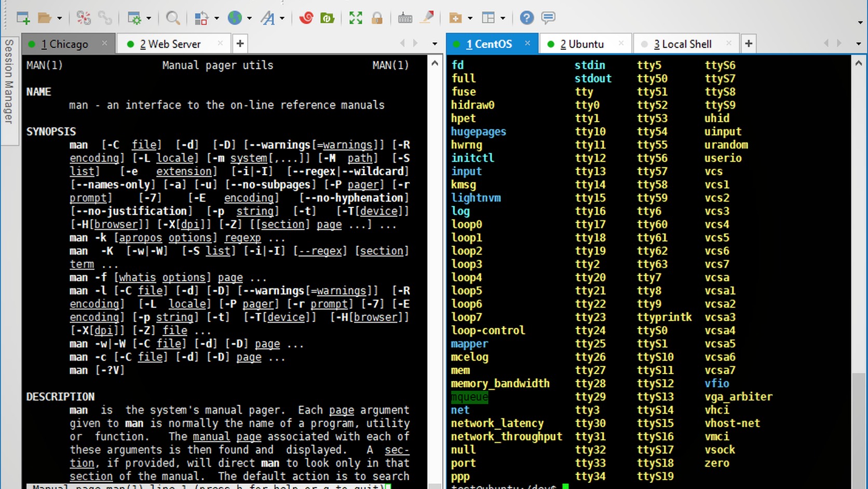The width and height of the screenshot is (868, 489).
Task: Click the keyboard mapping icon
Action: pos(405,18)
